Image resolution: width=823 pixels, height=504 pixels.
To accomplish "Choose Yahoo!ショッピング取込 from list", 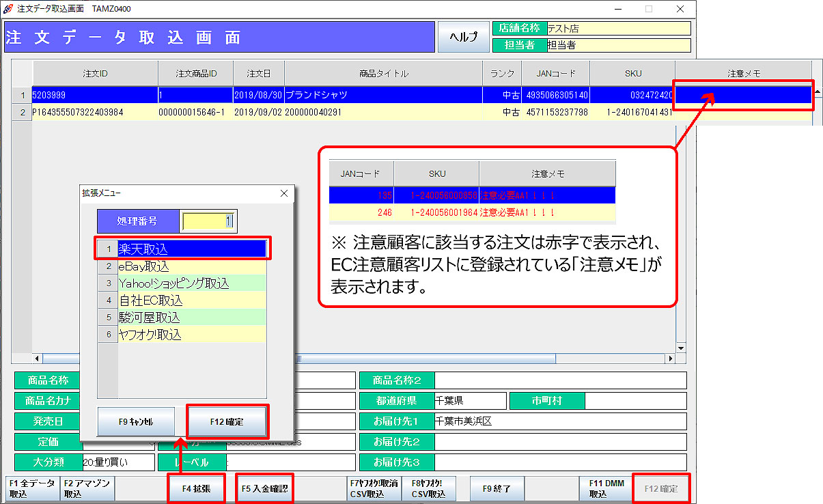I will (191, 283).
